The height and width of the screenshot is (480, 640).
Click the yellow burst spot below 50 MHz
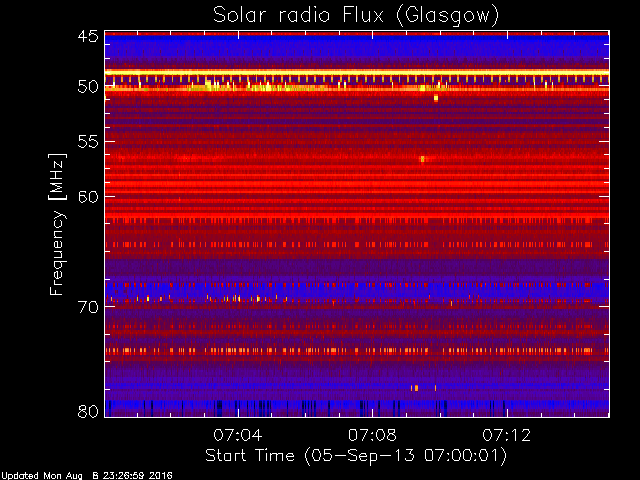436,98
